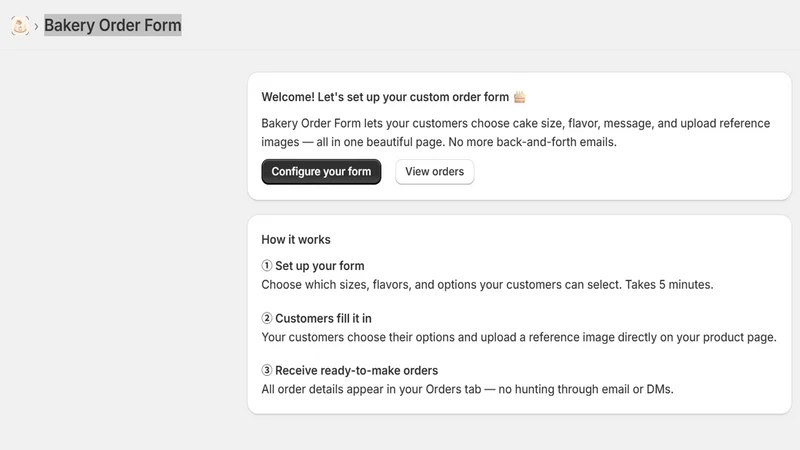The image size is (800, 450).
Task: Select the Customers fill it in step title
Action: click(323, 318)
